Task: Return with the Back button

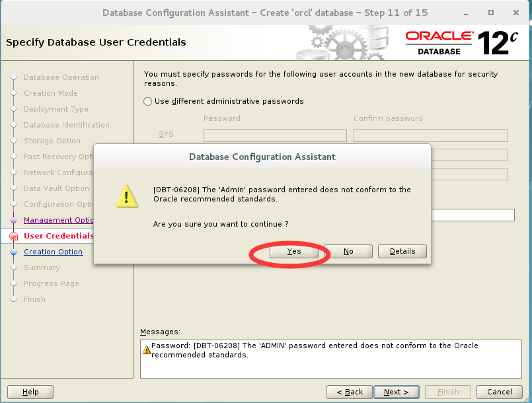Action: click(350, 392)
